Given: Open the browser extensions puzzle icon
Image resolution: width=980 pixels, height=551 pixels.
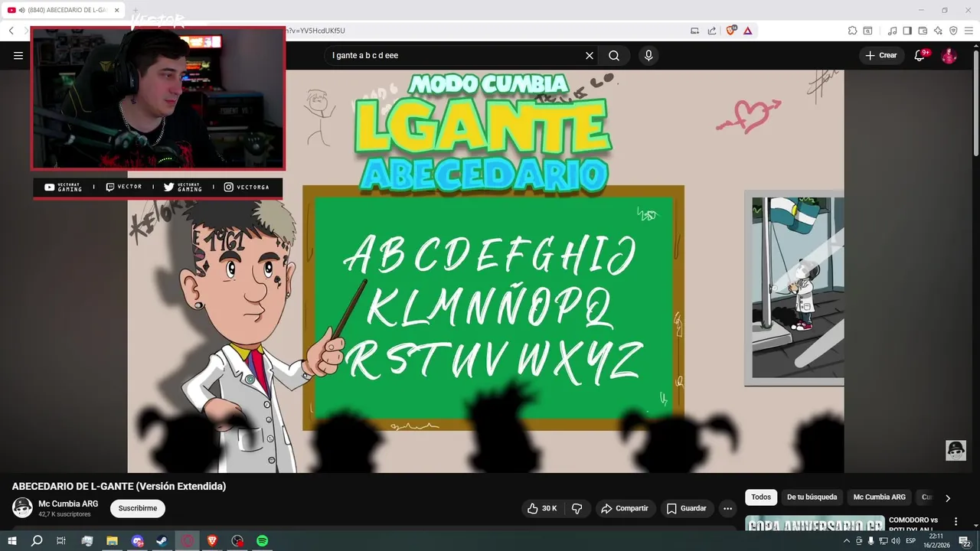Looking at the screenshot, I should point(852,31).
